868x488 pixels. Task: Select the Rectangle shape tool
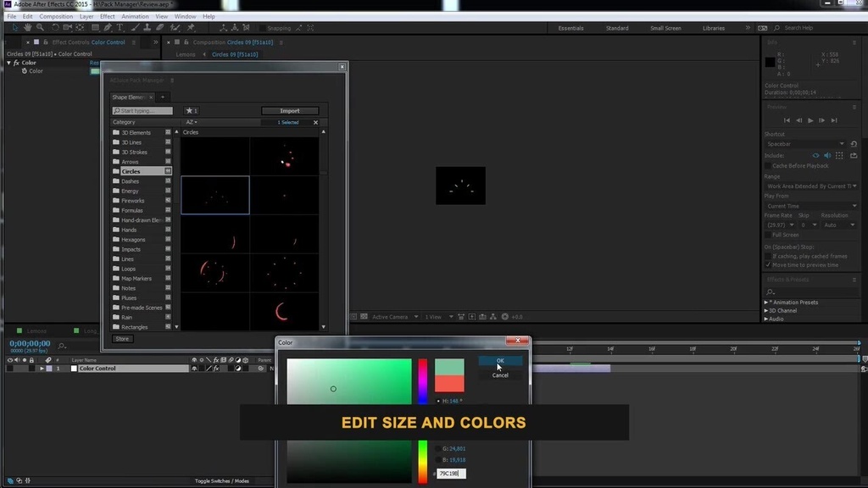click(95, 28)
